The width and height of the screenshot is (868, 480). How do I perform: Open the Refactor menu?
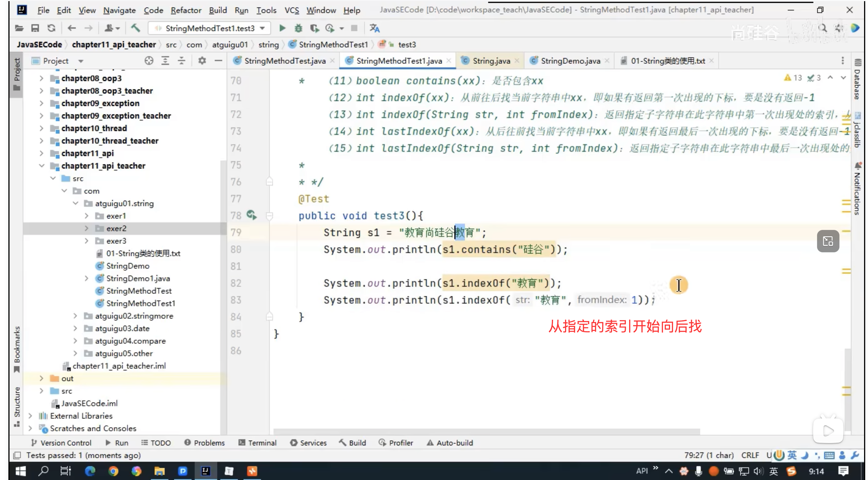(186, 10)
